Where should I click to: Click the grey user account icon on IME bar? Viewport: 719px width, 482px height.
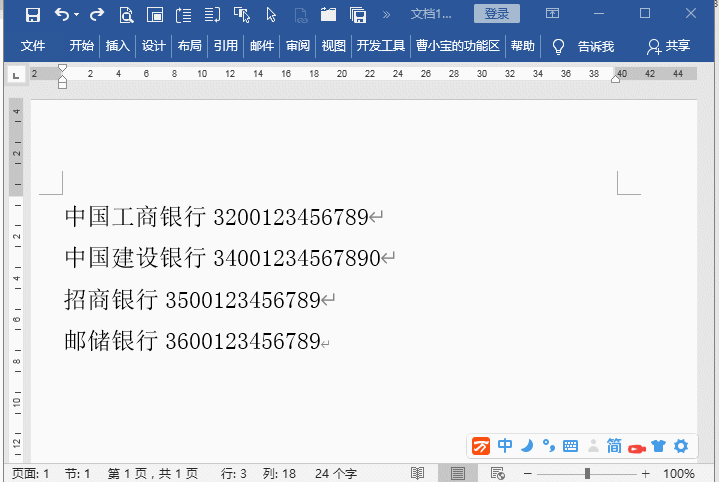tap(593, 446)
